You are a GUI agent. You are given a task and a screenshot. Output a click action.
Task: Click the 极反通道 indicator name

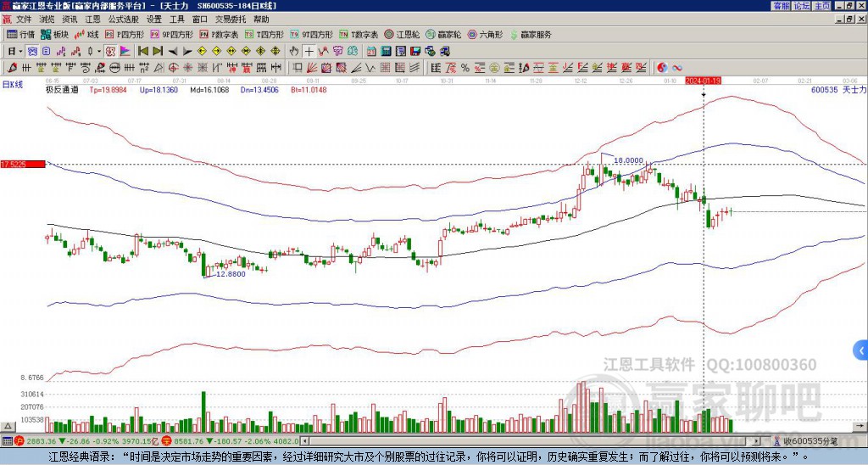pos(62,89)
